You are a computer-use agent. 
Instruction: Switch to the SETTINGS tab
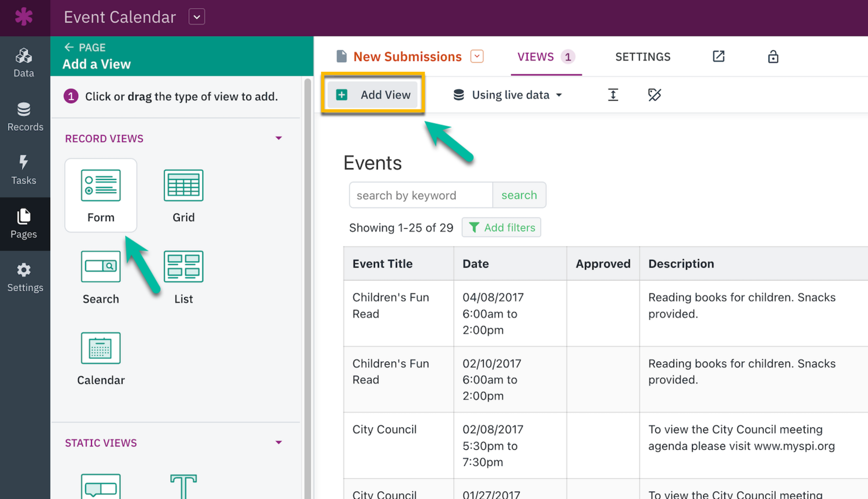[642, 56]
